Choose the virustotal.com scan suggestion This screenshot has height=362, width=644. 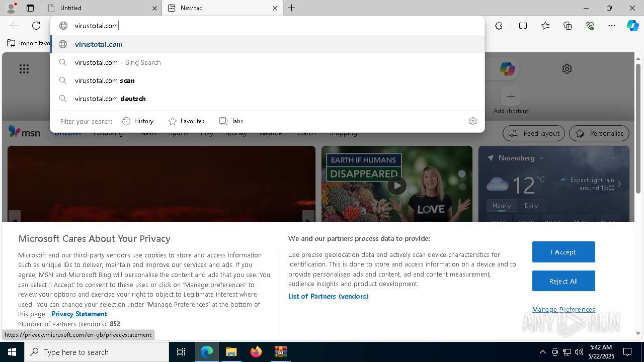(x=268, y=80)
